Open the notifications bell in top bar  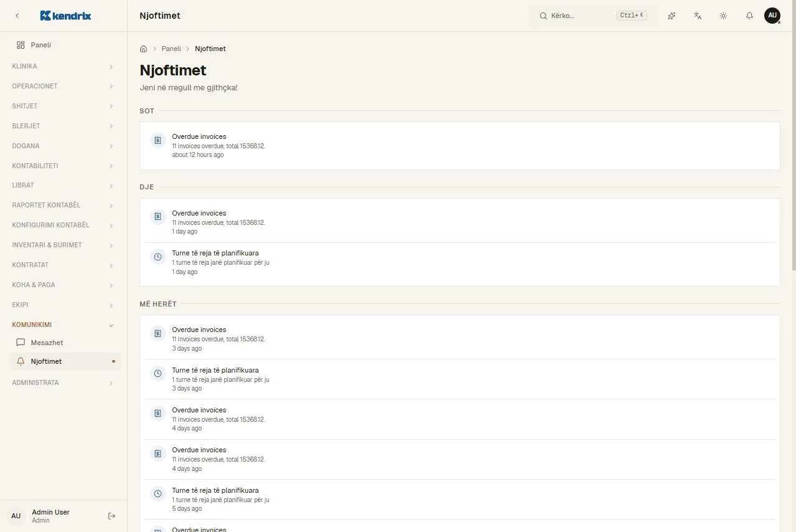749,16
